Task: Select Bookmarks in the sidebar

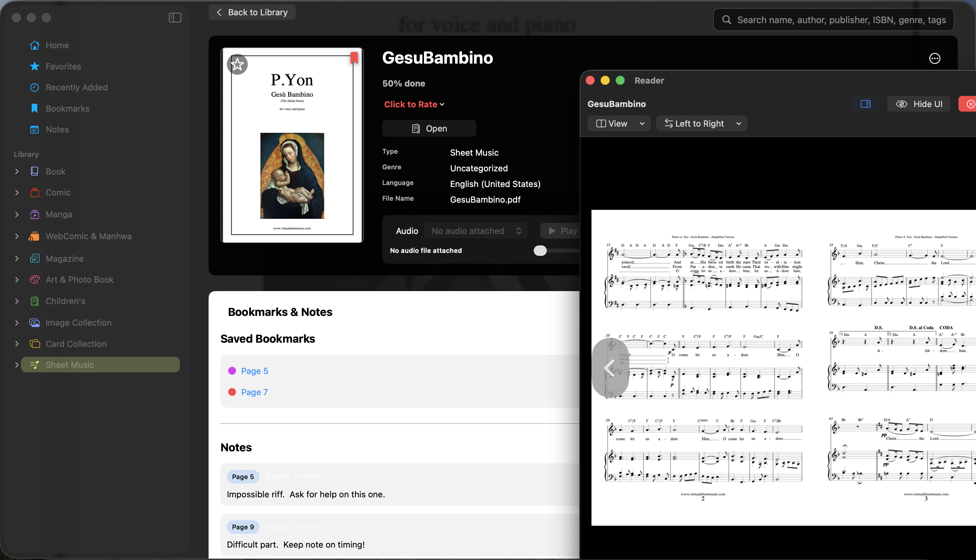Action: tap(100, 108)
